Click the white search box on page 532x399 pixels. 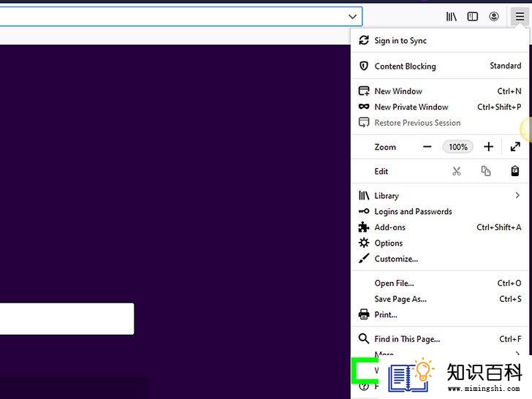pyautogui.click(x=66, y=319)
